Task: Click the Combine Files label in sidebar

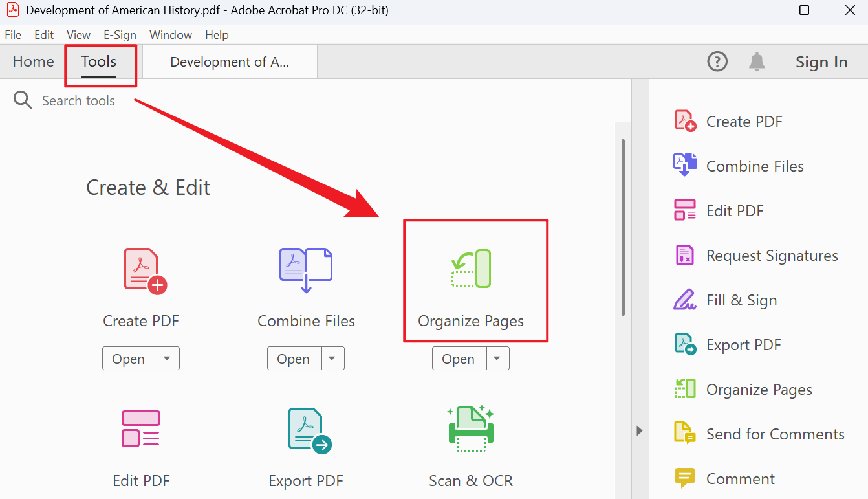Action: (755, 166)
